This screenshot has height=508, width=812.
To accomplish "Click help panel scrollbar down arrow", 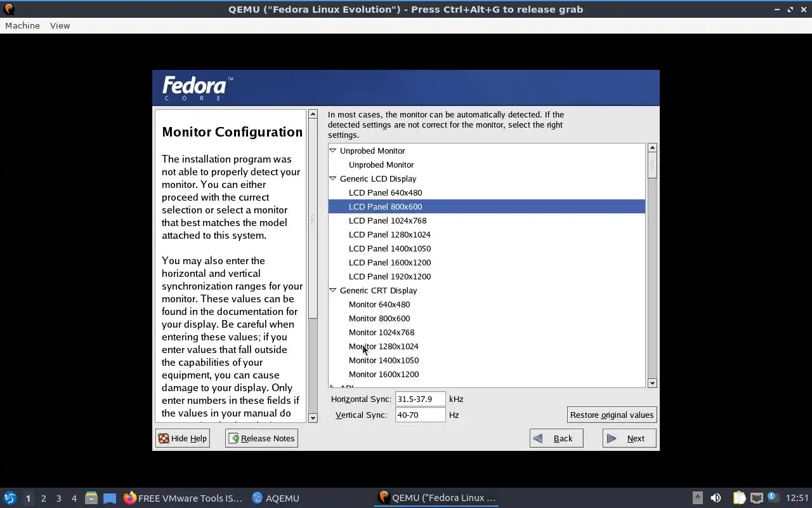I will point(313,418).
